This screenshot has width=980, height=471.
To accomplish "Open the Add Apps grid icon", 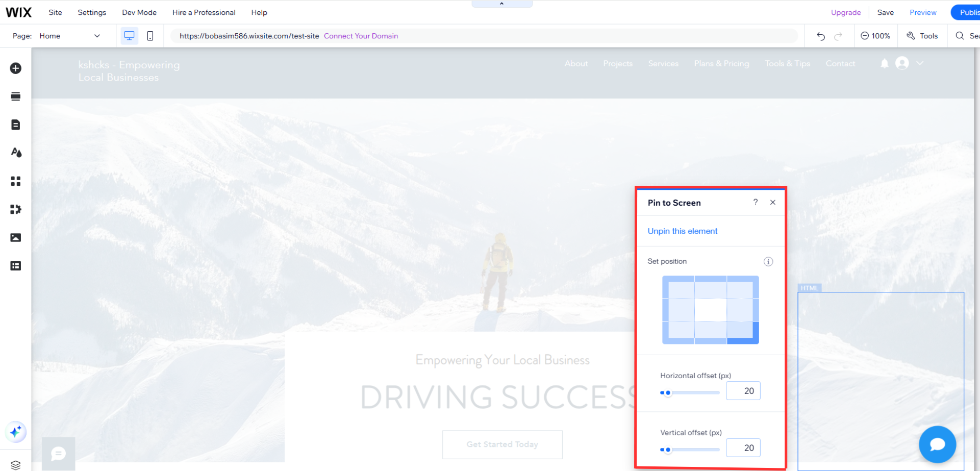I will 16,181.
